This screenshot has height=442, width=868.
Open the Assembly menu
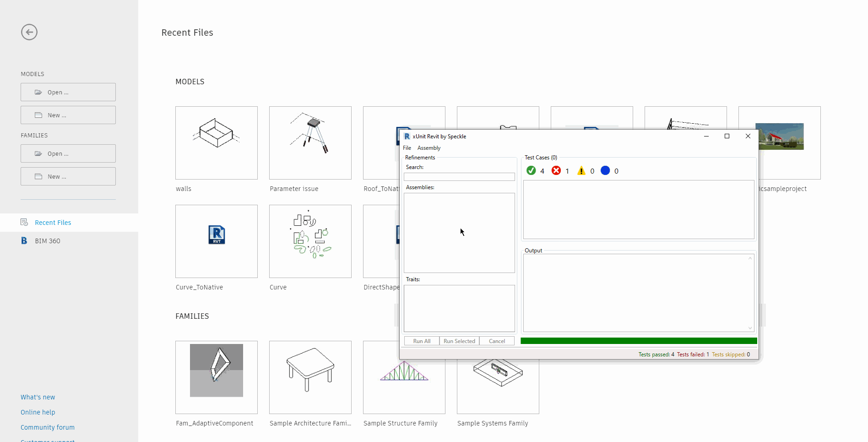tap(429, 148)
